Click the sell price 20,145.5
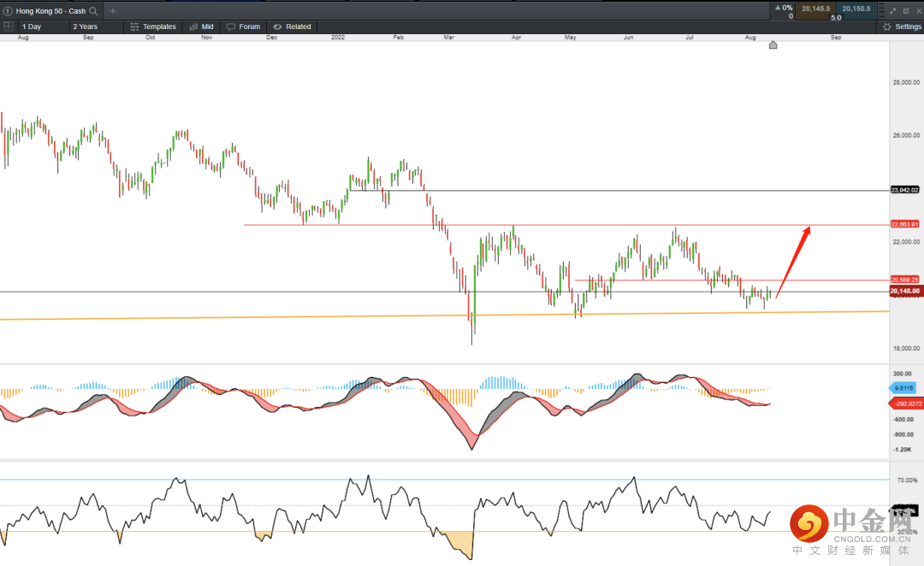 point(818,9)
